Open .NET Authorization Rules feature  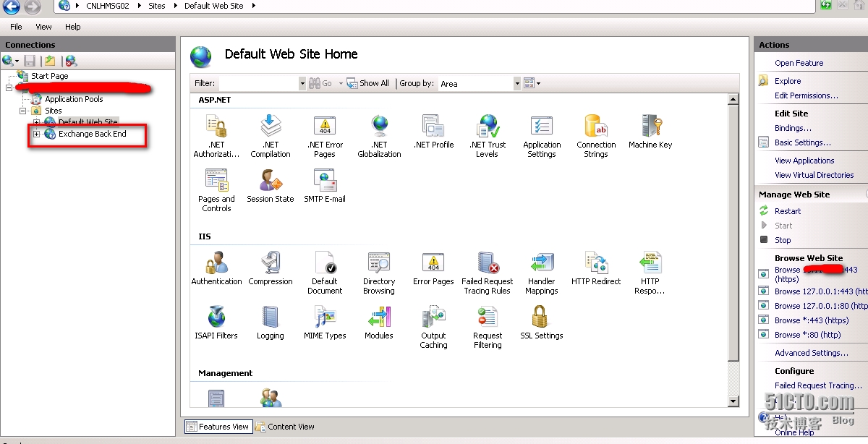point(216,136)
